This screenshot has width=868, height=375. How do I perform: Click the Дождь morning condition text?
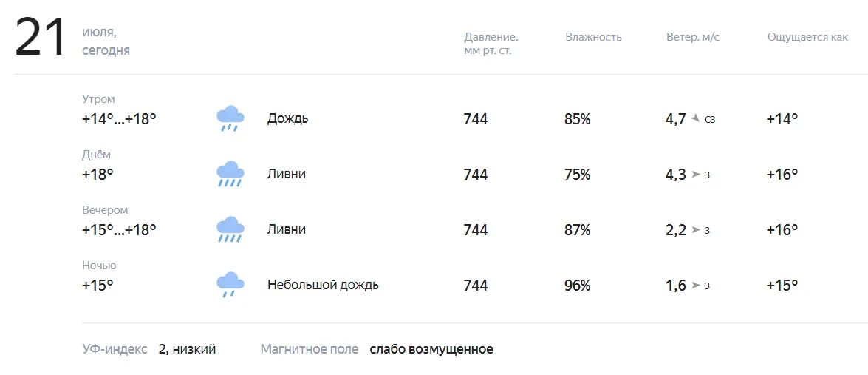pos(288,118)
